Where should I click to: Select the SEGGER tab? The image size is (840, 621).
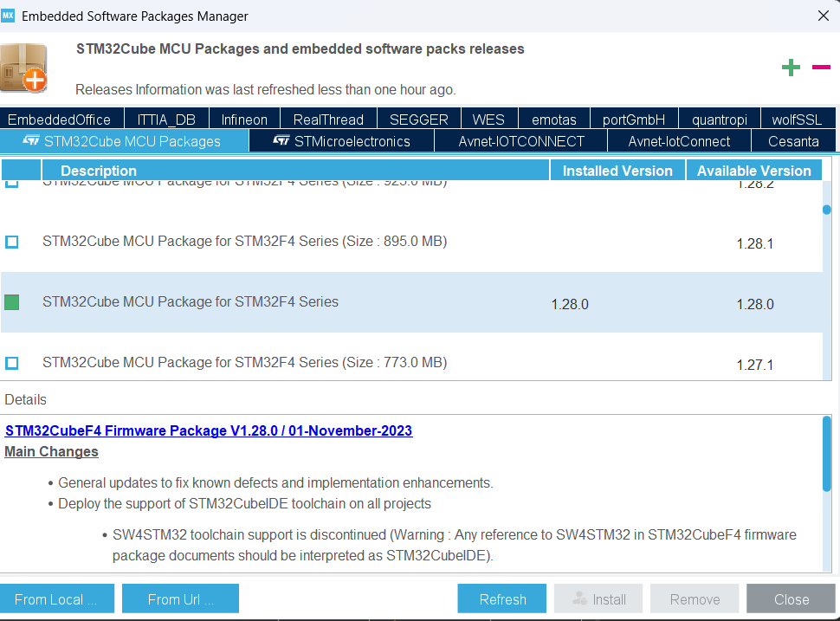pyautogui.click(x=418, y=119)
